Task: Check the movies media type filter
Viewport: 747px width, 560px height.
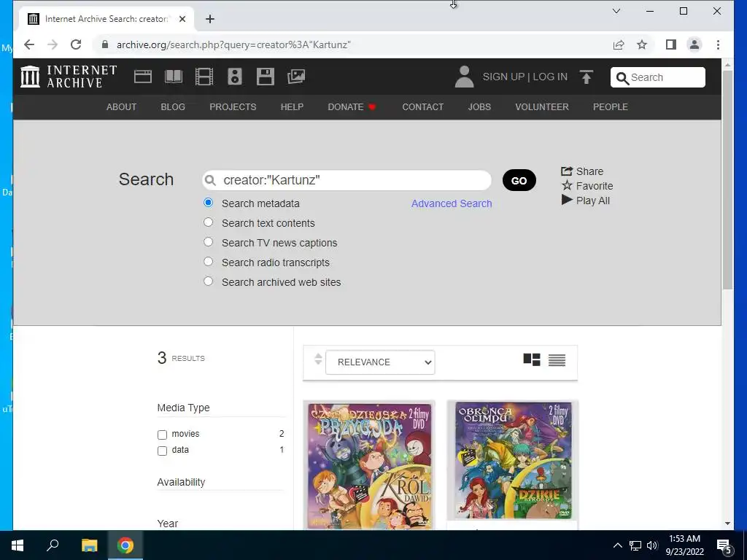Action: click(163, 435)
